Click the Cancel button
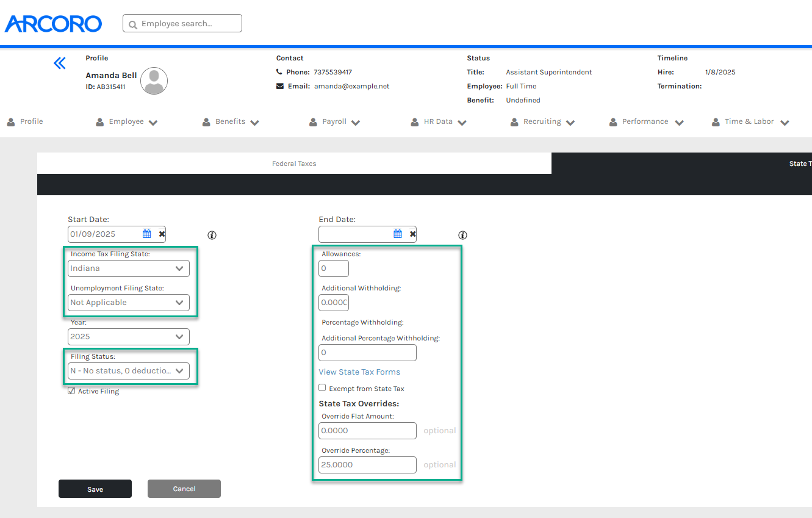812x518 pixels. coord(184,489)
